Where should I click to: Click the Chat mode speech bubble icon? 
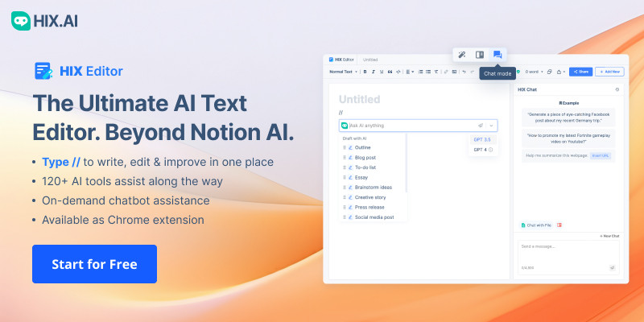(x=497, y=55)
